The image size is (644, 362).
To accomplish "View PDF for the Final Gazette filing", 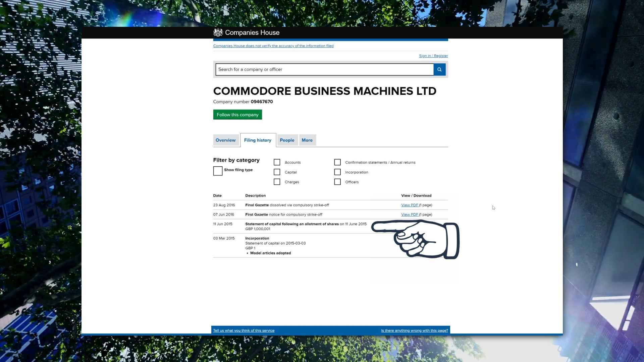I will (410, 205).
